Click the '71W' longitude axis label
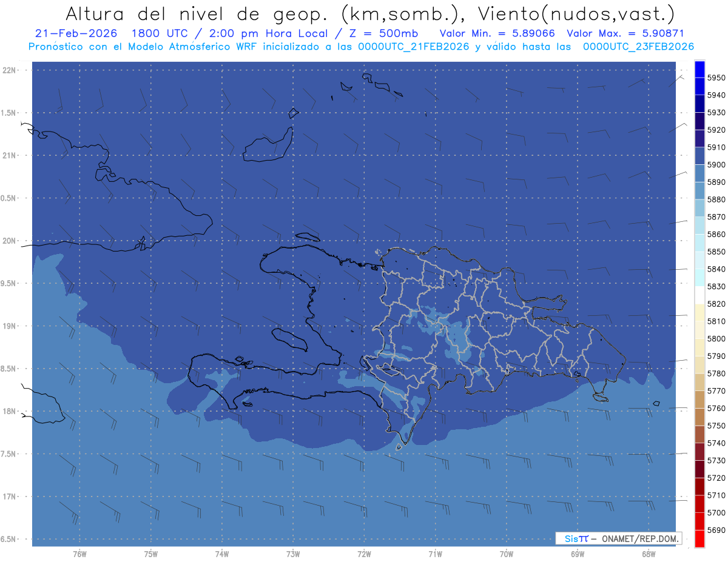The image size is (728, 562). 435,554
